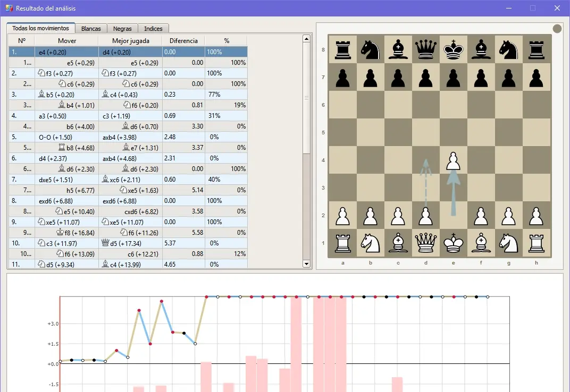Close the Resultado del análisis window
Image resolution: width=570 pixels, height=392 pixels.
(x=557, y=8)
